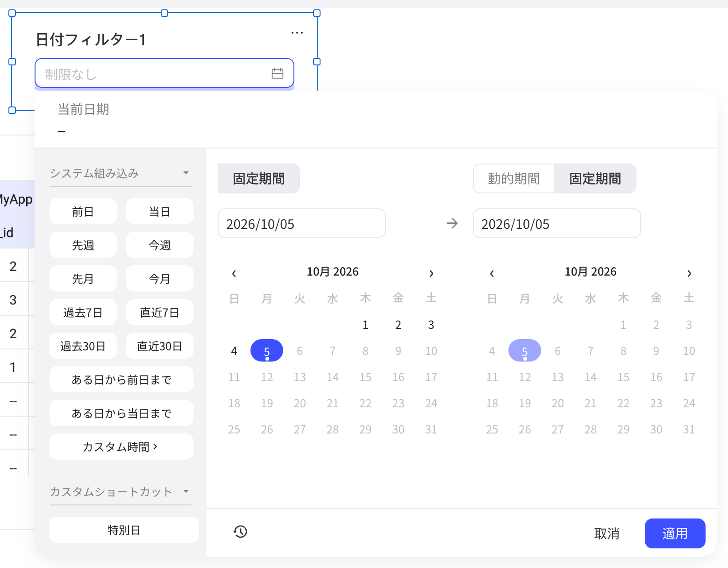Click the 10月 2026 header in right calendar
This screenshot has width=728, height=568.
click(x=591, y=272)
